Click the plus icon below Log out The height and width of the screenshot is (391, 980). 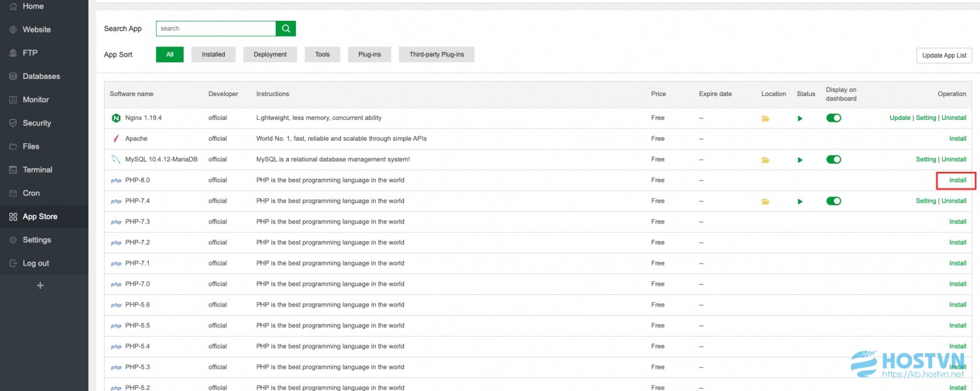pos(40,285)
